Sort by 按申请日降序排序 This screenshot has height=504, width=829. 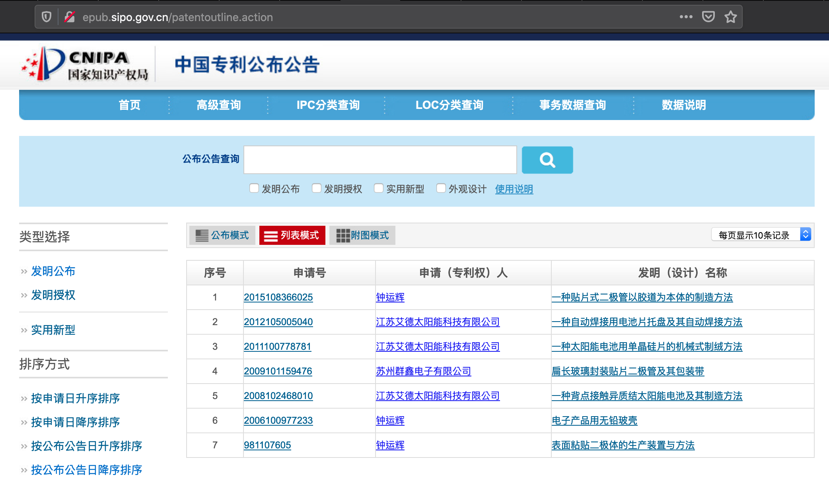pos(76,422)
